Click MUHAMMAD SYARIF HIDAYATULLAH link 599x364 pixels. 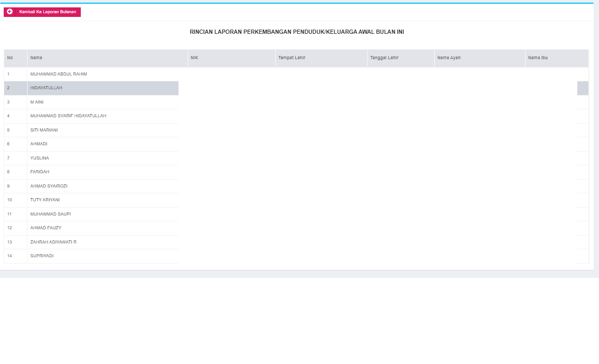click(68, 116)
